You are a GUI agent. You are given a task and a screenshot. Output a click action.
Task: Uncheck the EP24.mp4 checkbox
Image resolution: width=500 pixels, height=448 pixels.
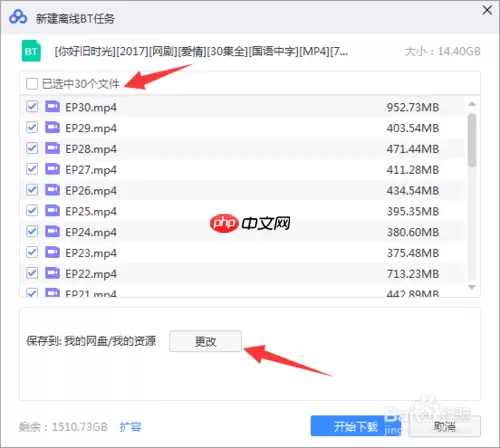pyautogui.click(x=32, y=231)
